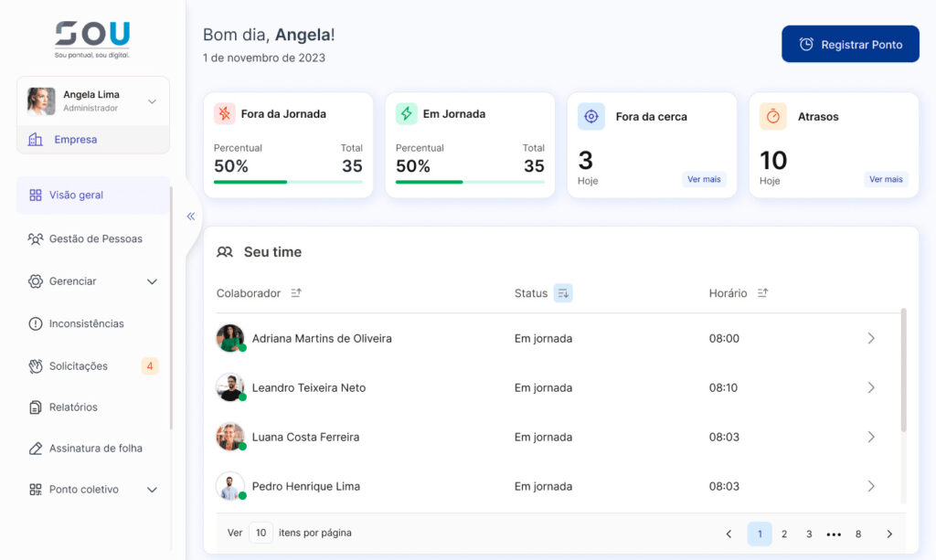Click the Fora da Jornada icon

pos(224,114)
